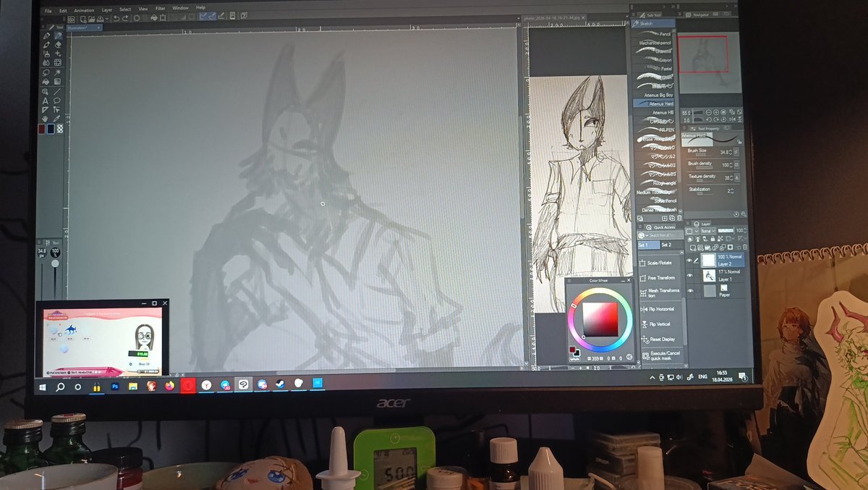Delete layer with the Layer panel trash icon
Image resolution: width=868 pixels, height=490 pixels.
744,247
